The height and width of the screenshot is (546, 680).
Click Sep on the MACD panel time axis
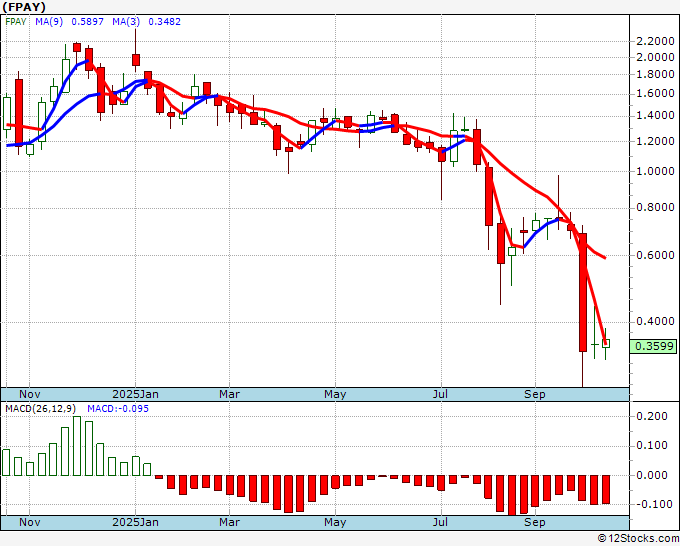click(x=535, y=522)
